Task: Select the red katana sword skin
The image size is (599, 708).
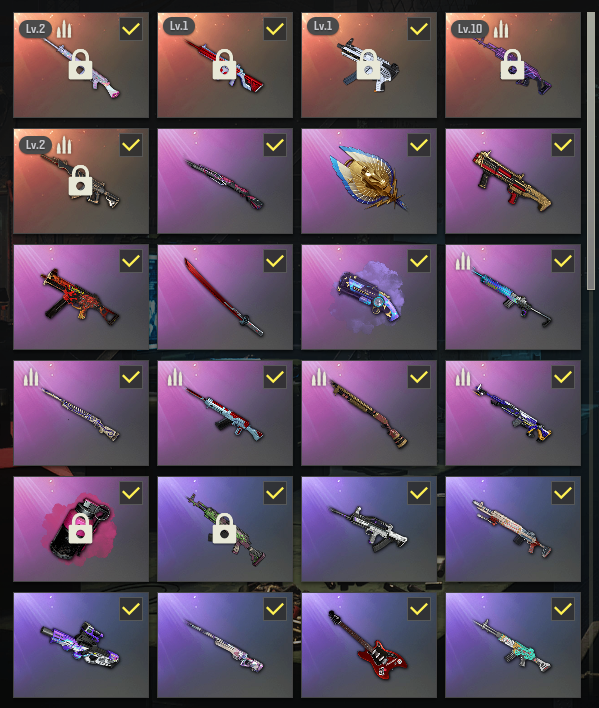Action: 225,297
